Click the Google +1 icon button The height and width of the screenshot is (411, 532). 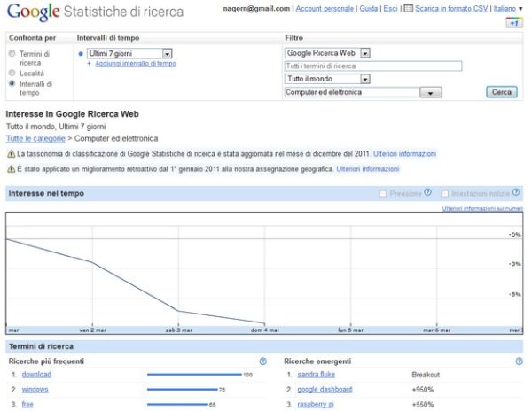point(514,23)
